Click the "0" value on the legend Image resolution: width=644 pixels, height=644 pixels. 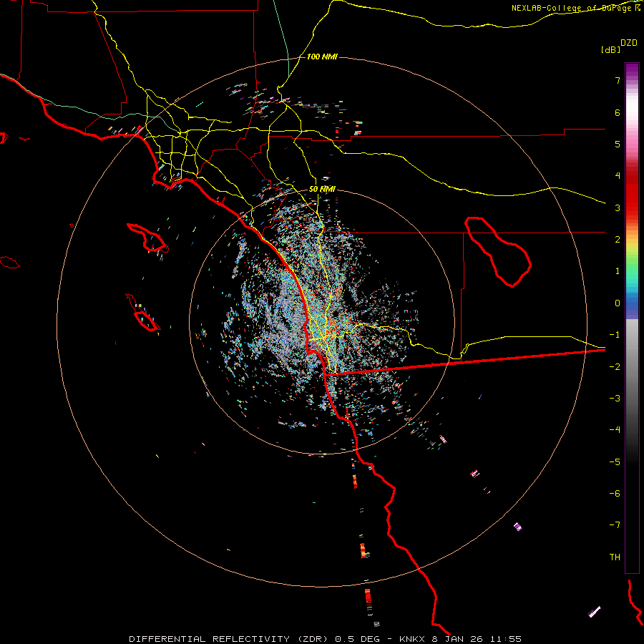[x=618, y=303]
